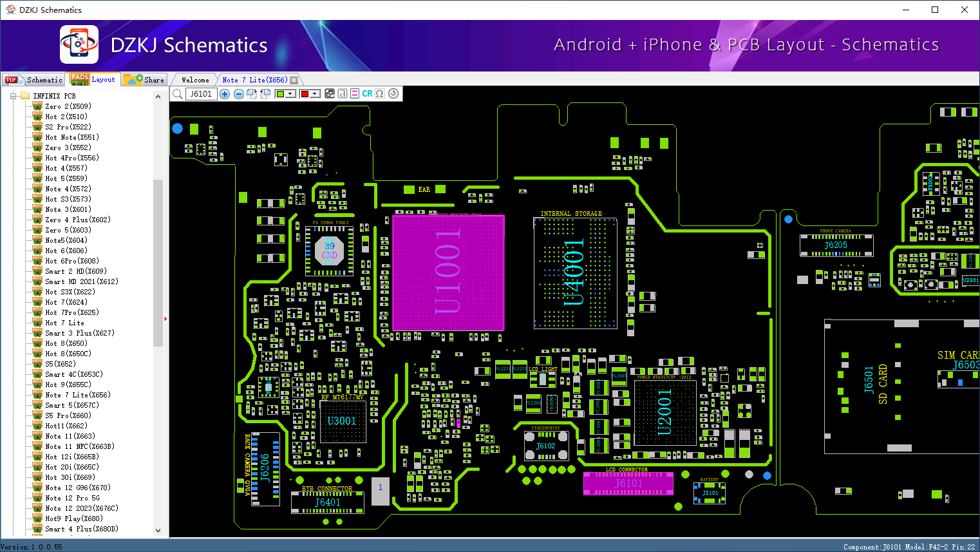Click the tree panel vertical scrollbar thumb
980x552 pixels.
(x=158, y=263)
